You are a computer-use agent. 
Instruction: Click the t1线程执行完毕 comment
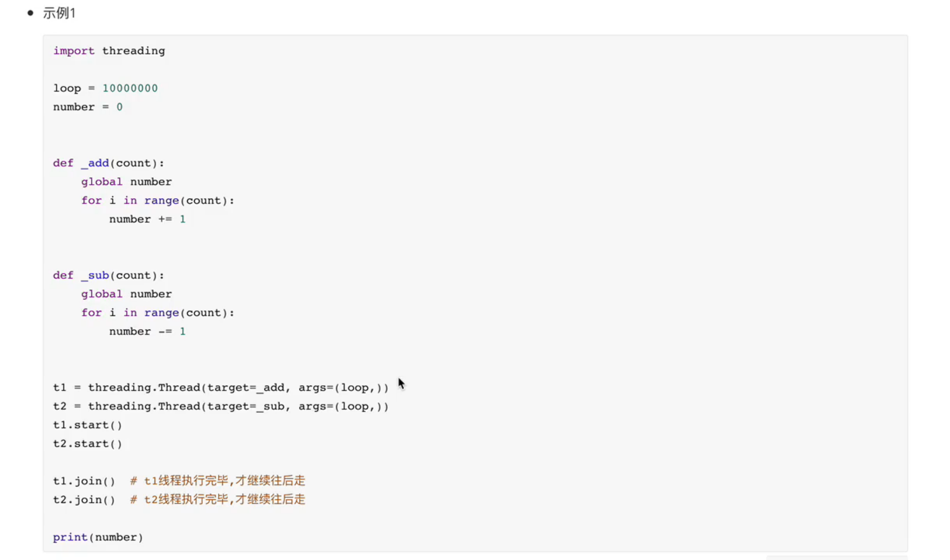click(x=217, y=481)
